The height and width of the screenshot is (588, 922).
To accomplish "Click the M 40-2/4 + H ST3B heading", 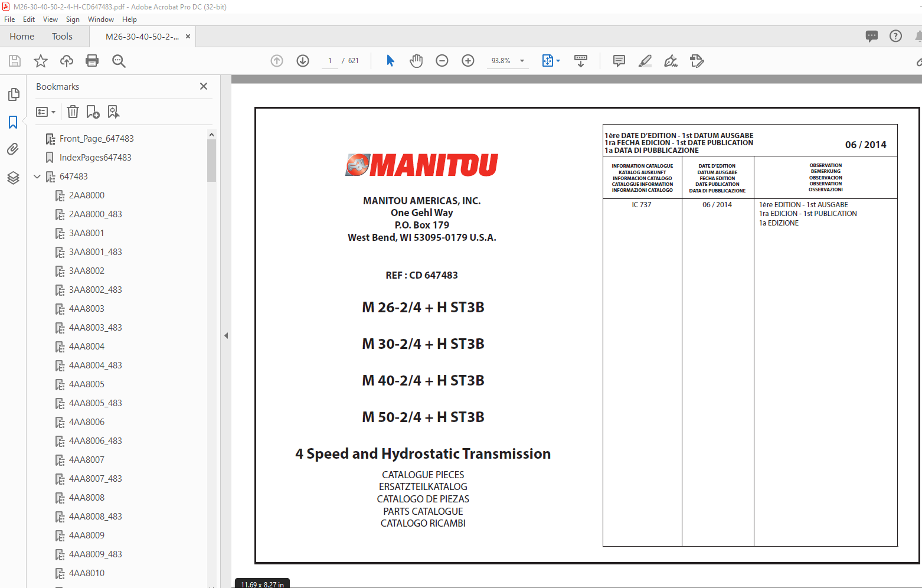I will [423, 380].
